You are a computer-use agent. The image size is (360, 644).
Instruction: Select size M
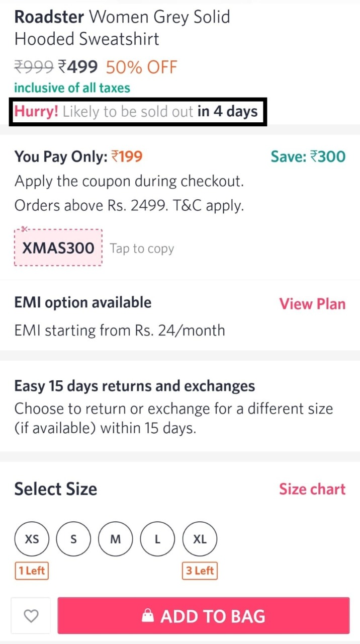coord(116,539)
